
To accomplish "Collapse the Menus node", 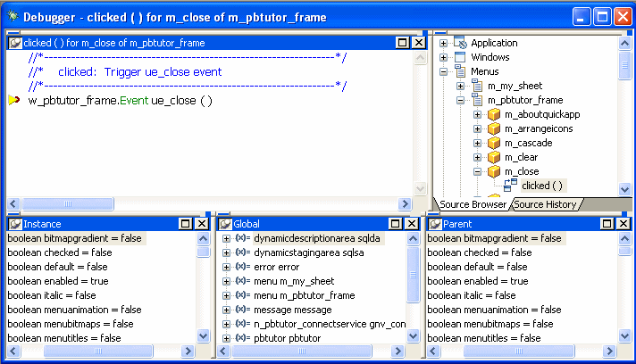I will point(443,71).
